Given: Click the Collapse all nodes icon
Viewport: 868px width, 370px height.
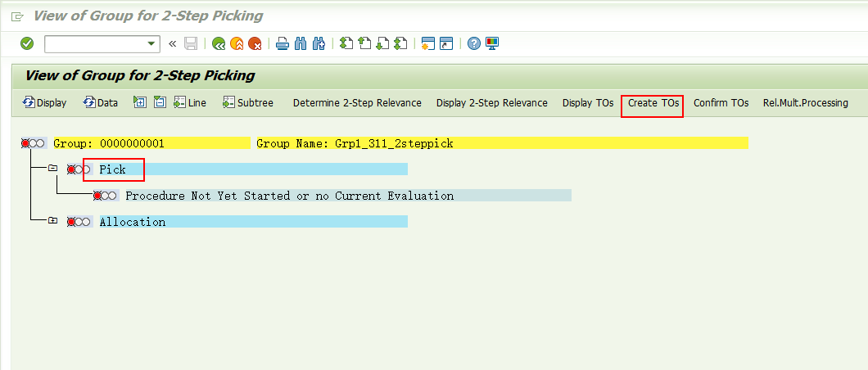Looking at the screenshot, I should tap(160, 102).
